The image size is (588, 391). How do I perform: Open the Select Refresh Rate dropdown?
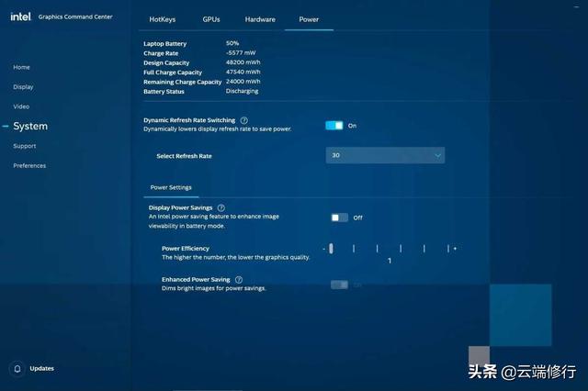click(x=385, y=155)
